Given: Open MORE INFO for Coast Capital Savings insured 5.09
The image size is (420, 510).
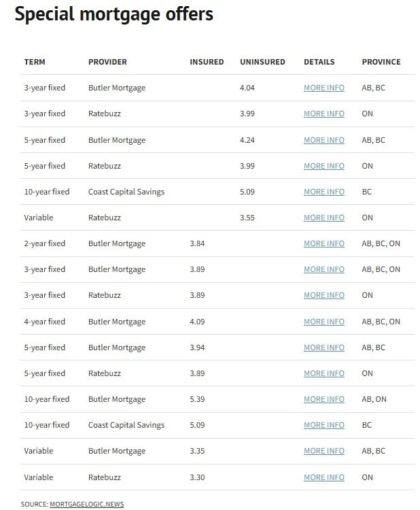Looking at the screenshot, I should (323, 425).
